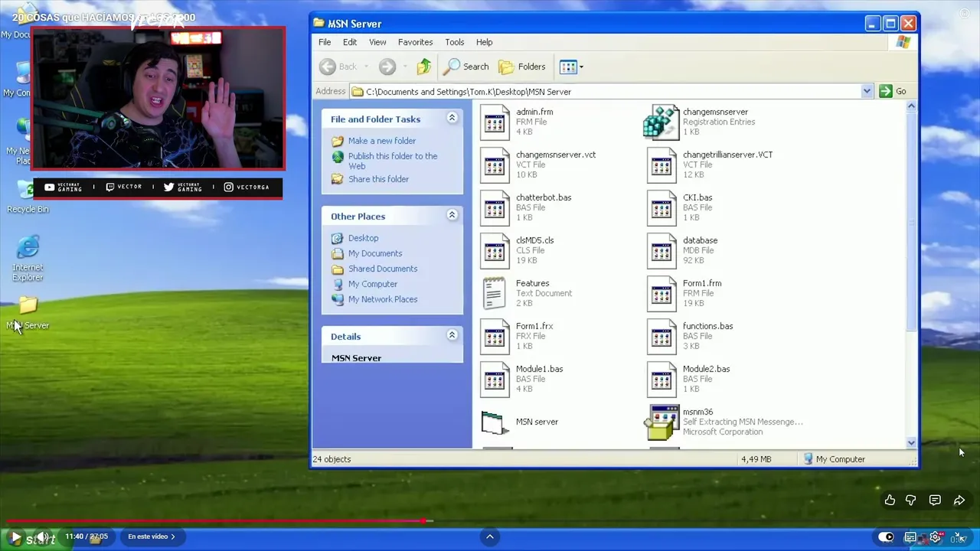Viewport: 980px width, 551px height.
Task: Click the share arrow icon
Action: pyautogui.click(x=959, y=500)
